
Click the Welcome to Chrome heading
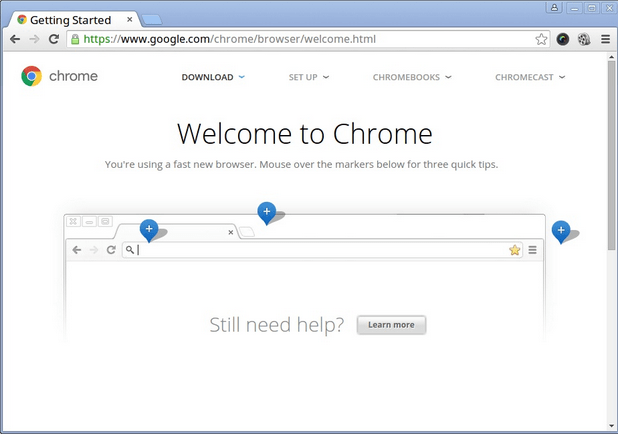pos(305,134)
